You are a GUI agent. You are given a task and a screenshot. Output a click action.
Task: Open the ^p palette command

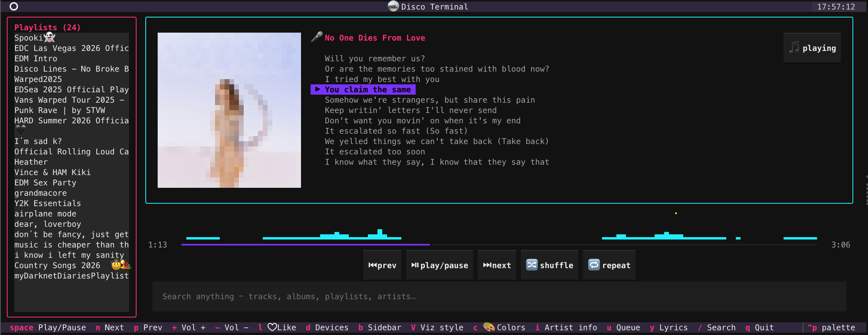[x=831, y=327]
